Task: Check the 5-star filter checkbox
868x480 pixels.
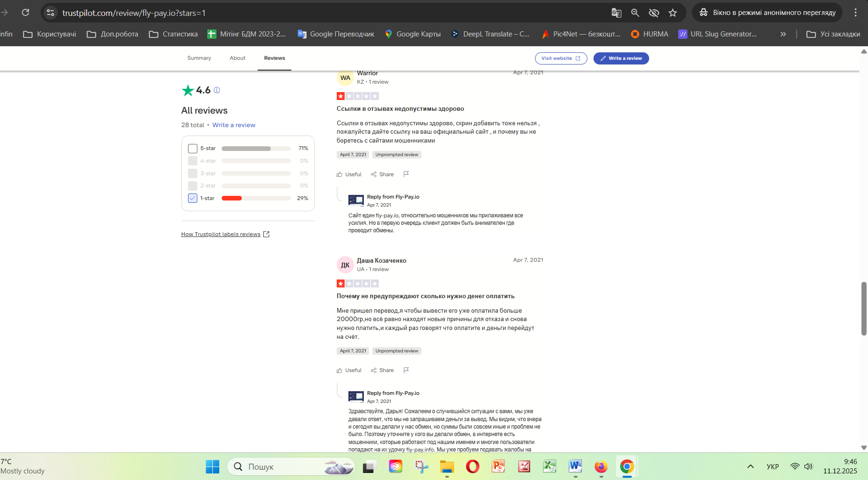Action: pos(193,149)
